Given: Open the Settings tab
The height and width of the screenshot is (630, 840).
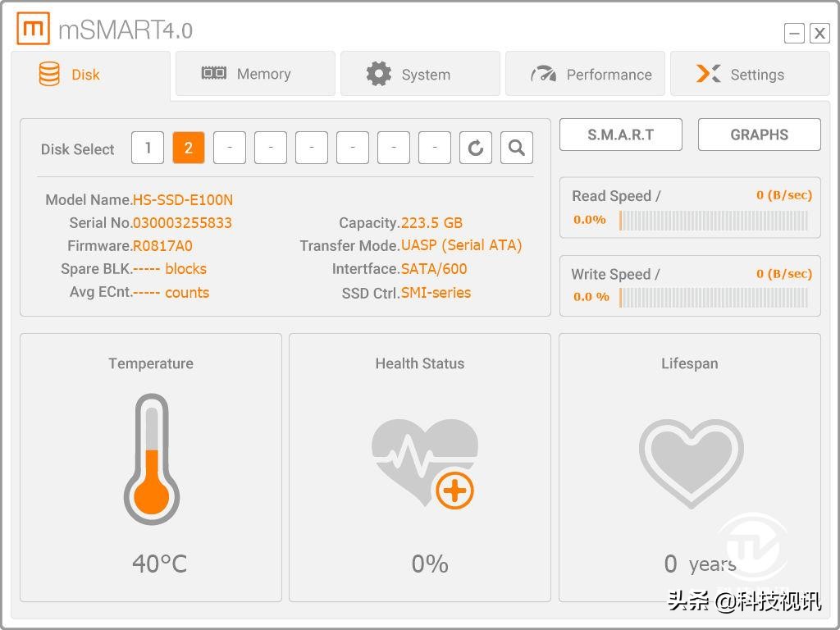Looking at the screenshot, I should [750, 74].
